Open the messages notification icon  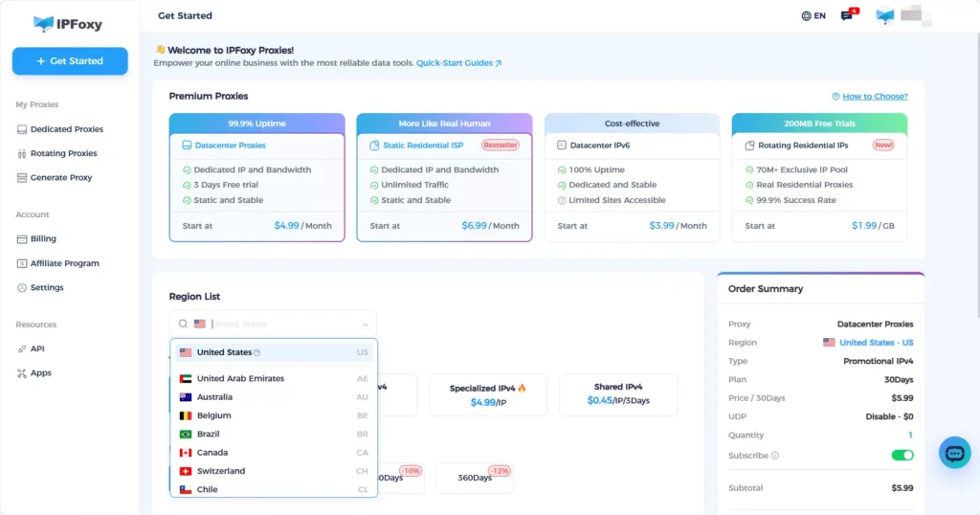tap(849, 14)
